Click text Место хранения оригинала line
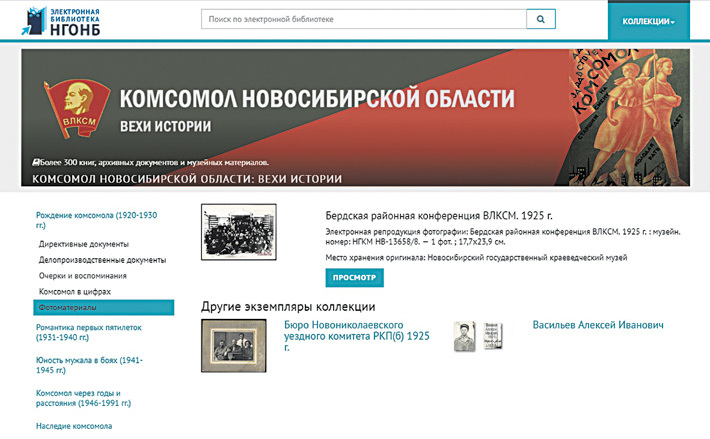 (x=476, y=258)
